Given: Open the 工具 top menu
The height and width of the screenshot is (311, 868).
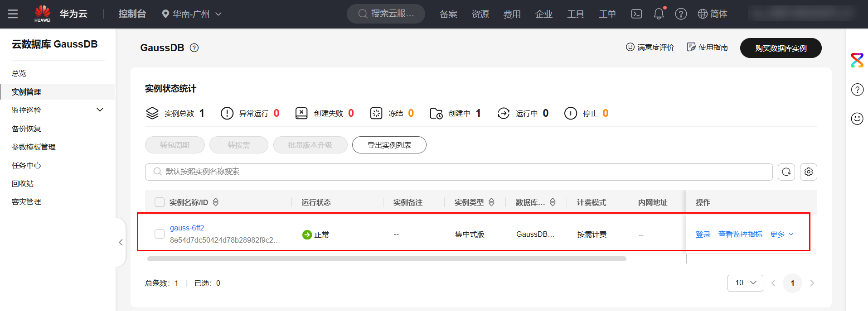Looking at the screenshot, I should click(576, 14).
